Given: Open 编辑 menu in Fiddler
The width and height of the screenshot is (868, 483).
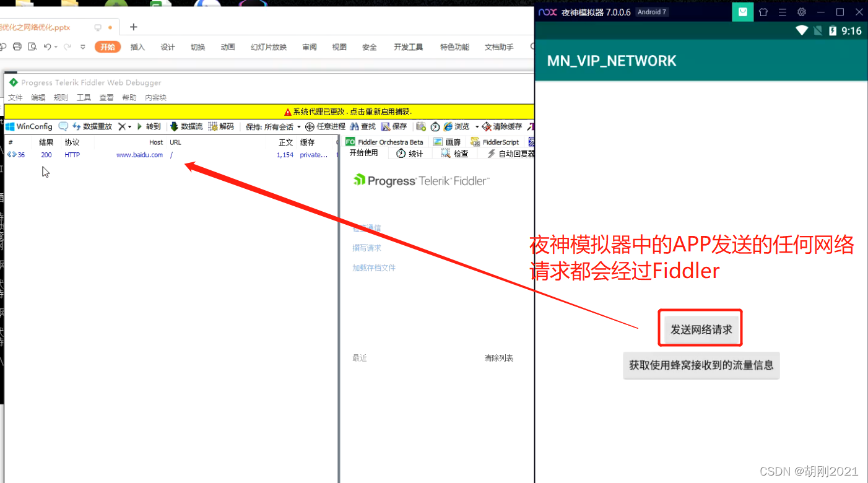Looking at the screenshot, I should (x=38, y=98).
